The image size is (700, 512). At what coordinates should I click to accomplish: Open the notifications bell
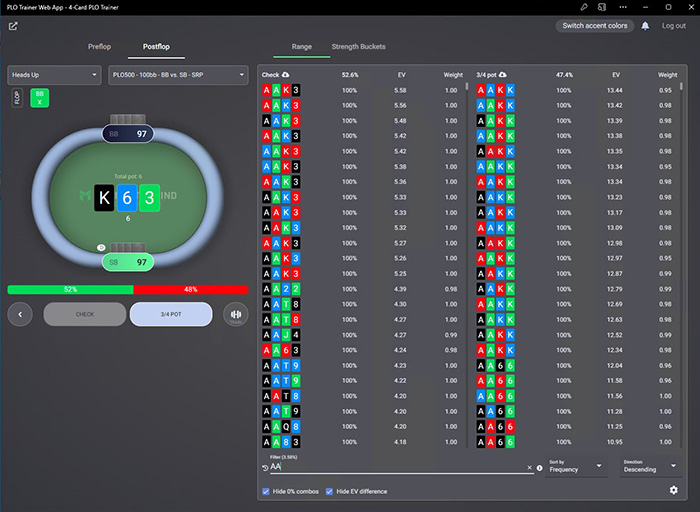645,26
